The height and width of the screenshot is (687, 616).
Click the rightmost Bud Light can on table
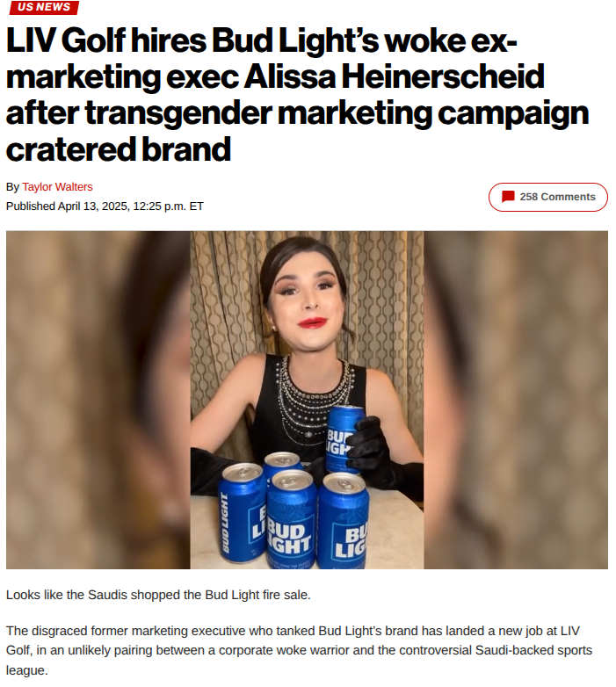tap(344, 521)
